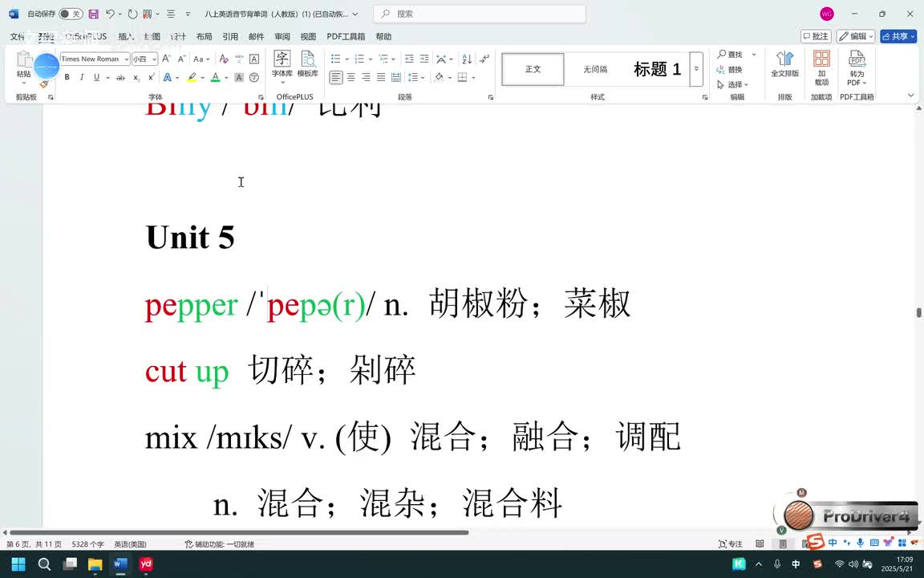Undo the last action

[x=110, y=14]
